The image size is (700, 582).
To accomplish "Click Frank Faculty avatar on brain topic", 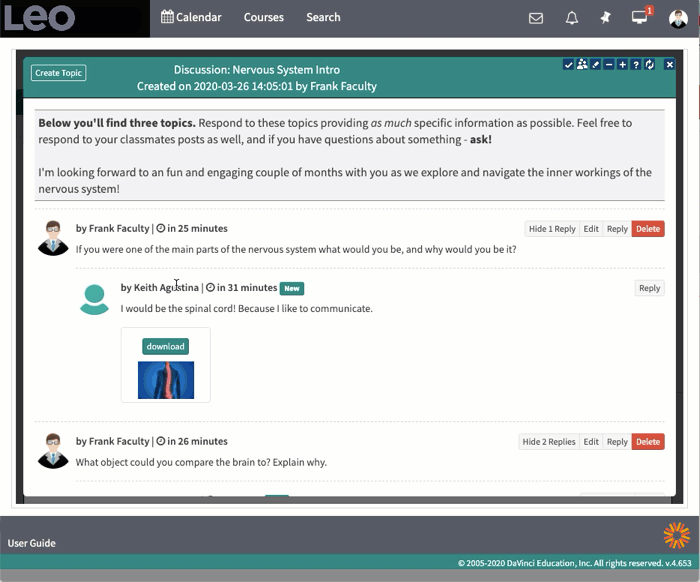I will (x=53, y=451).
